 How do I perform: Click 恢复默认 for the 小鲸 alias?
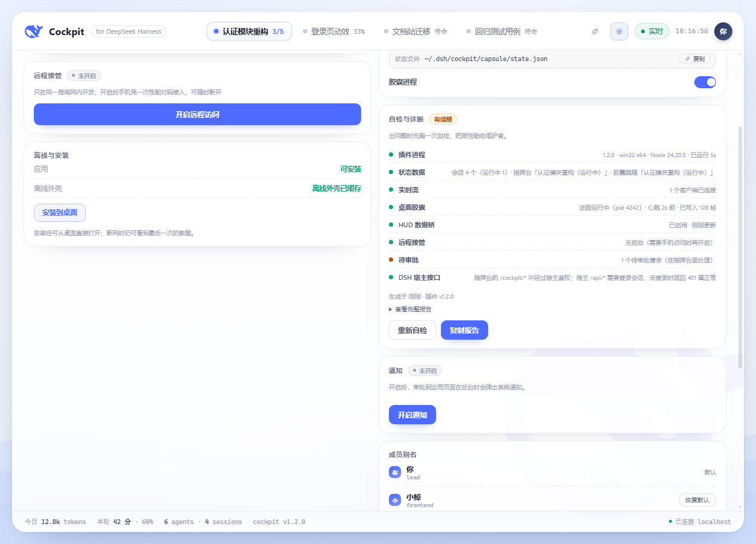(697, 500)
